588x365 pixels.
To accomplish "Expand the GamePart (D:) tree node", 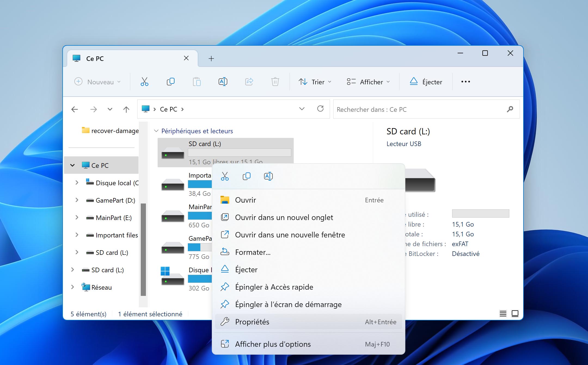I will pos(77,200).
